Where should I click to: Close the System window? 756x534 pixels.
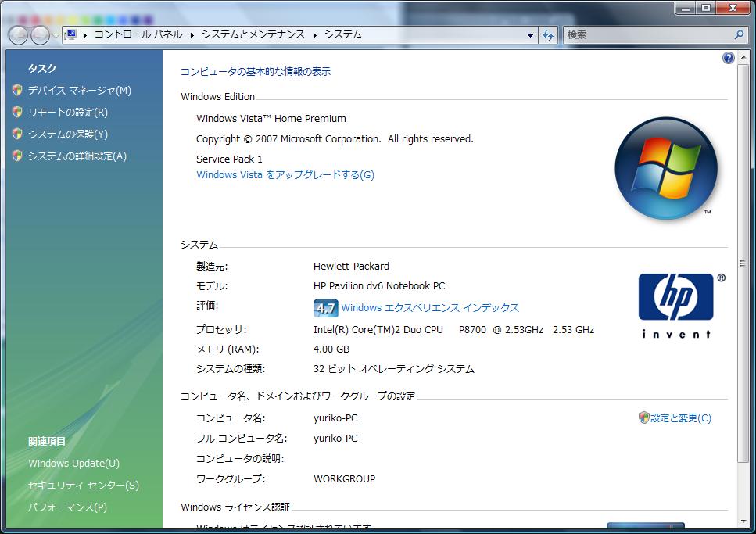pyautogui.click(x=733, y=8)
